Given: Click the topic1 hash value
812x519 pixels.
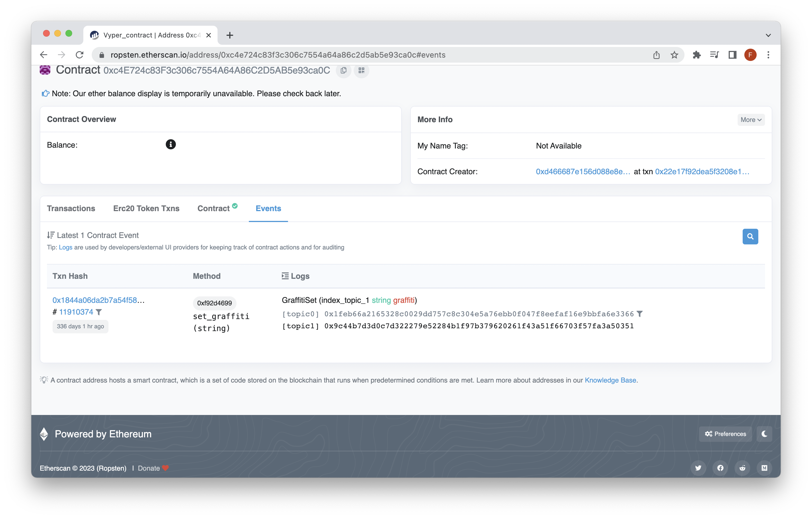Looking at the screenshot, I should tap(479, 326).
